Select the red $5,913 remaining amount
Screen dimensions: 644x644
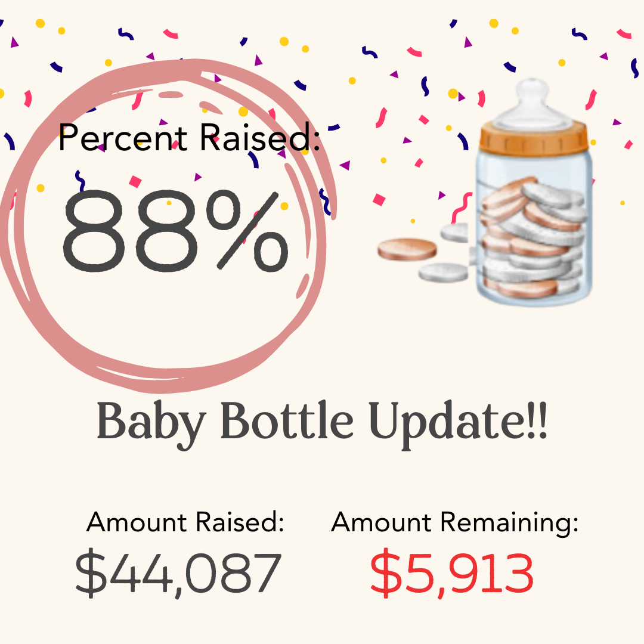coord(451,574)
